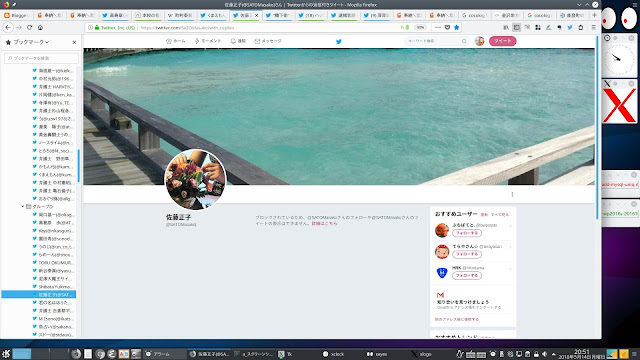Image resolution: width=640 pixels, height=360 pixels.
Task: Click the search magnifier icon on Twitter
Action: [464, 41]
